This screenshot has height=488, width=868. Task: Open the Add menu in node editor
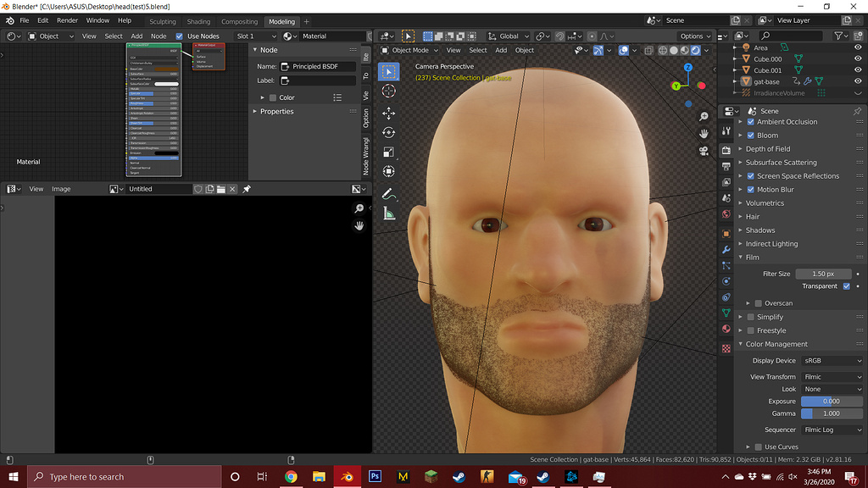[x=136, y=36]
